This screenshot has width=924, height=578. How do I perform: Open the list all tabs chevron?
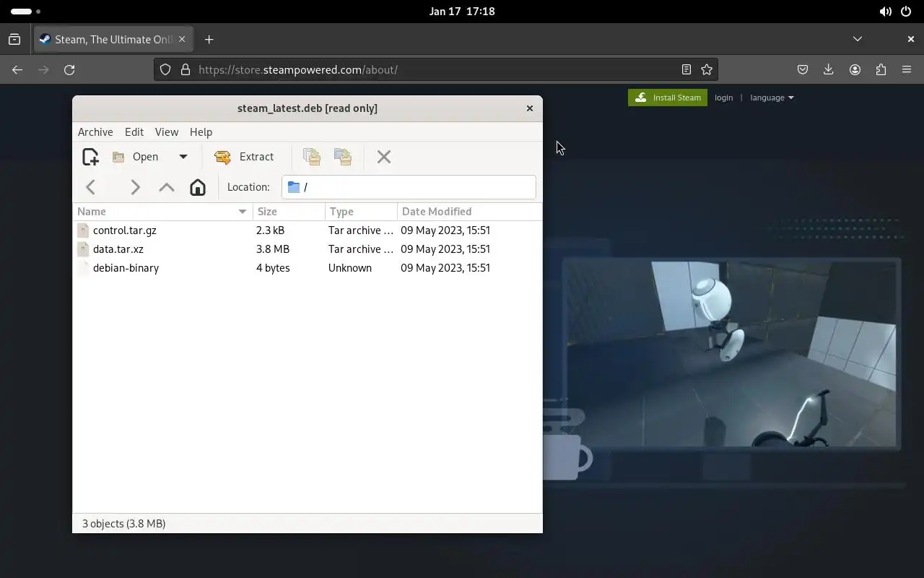[858, 39]
